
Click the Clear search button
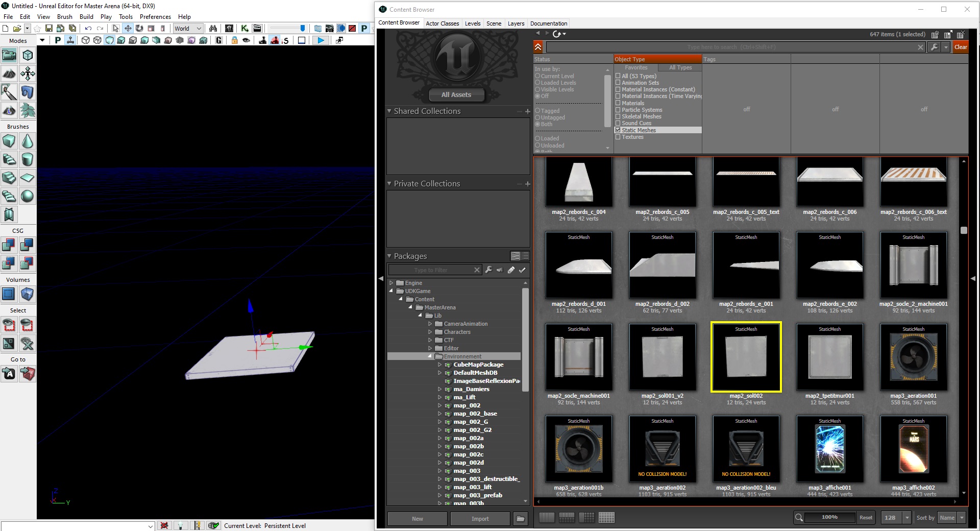(961, 47)
